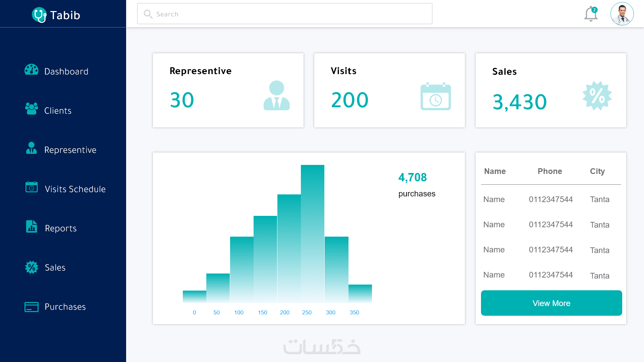Click the Dashboard gauge icon in sidebar
Image resolution: width=644 pixels, height=362 pixels.
tap(32, 70)
